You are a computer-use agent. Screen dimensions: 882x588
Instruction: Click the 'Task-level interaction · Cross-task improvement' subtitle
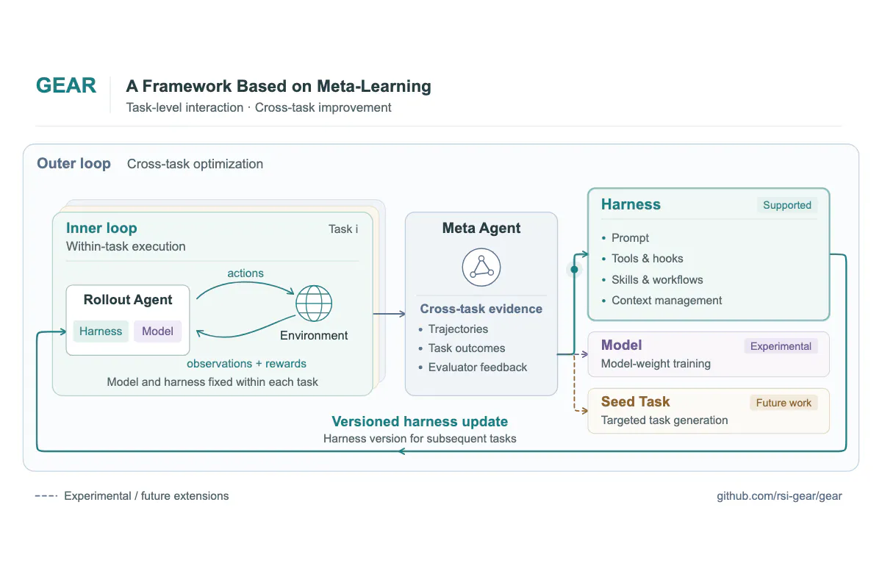tap(259, 107)
